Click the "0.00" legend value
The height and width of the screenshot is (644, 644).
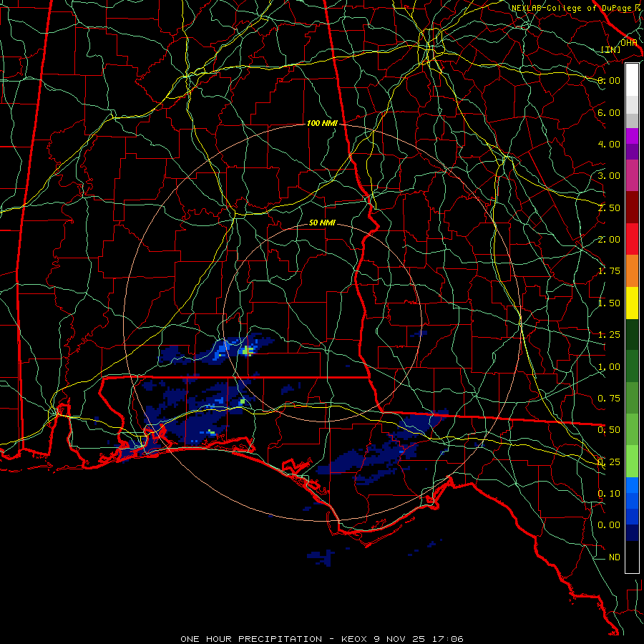[x=609, y=525]
